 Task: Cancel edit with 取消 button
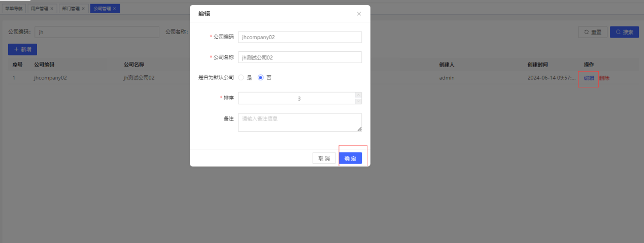tap(324, 159)
